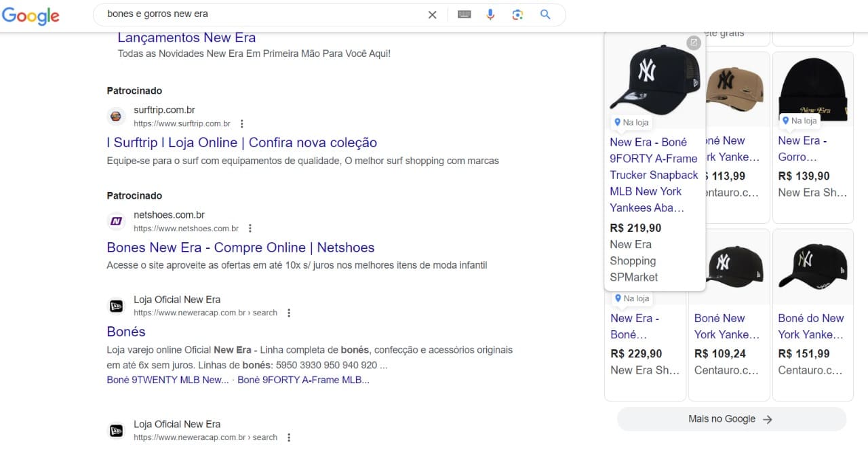Open the Google logo homepage link

[x=31, y=16]
